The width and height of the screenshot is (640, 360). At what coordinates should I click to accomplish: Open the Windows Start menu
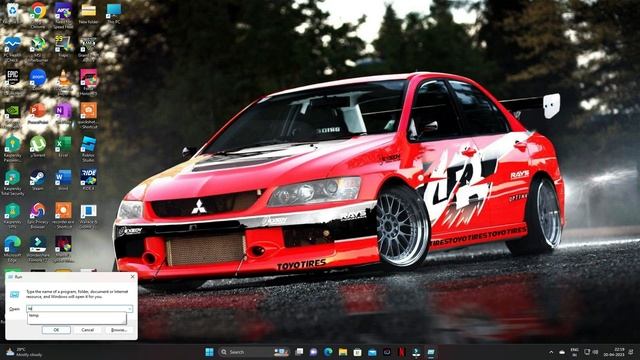tap(209, 352)
